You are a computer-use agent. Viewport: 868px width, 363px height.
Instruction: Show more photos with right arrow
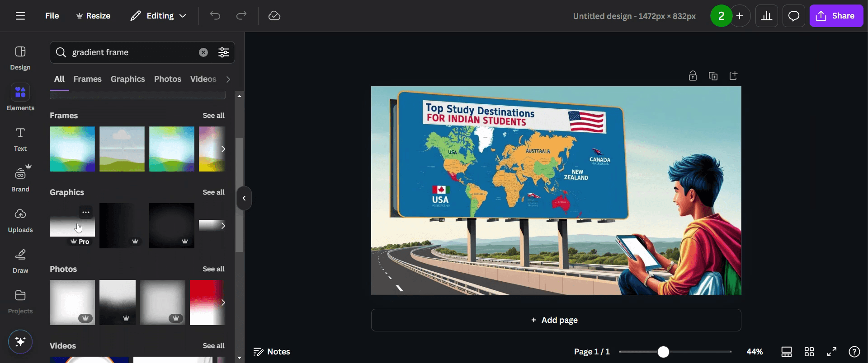pyautogui.click(x=223, y=302)
